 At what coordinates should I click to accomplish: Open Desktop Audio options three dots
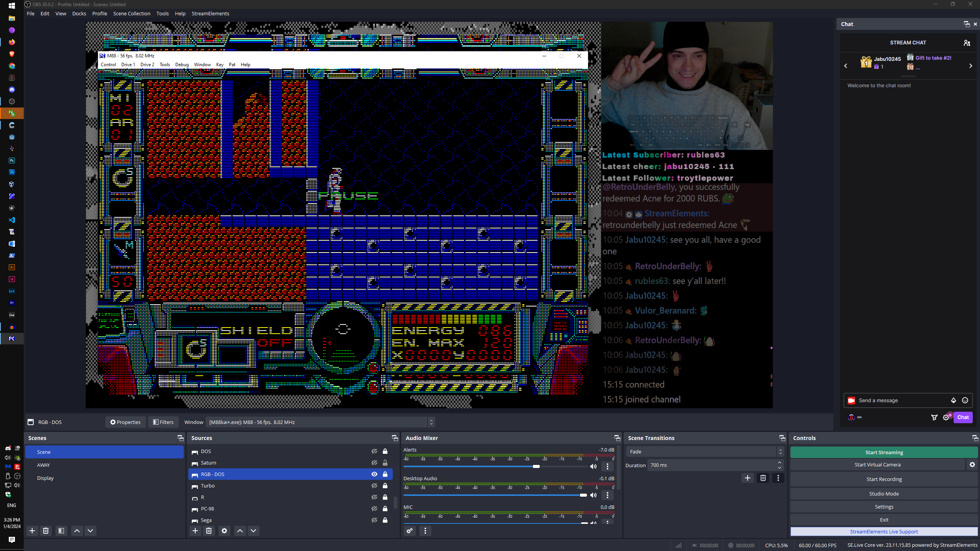tap(608, 495)
